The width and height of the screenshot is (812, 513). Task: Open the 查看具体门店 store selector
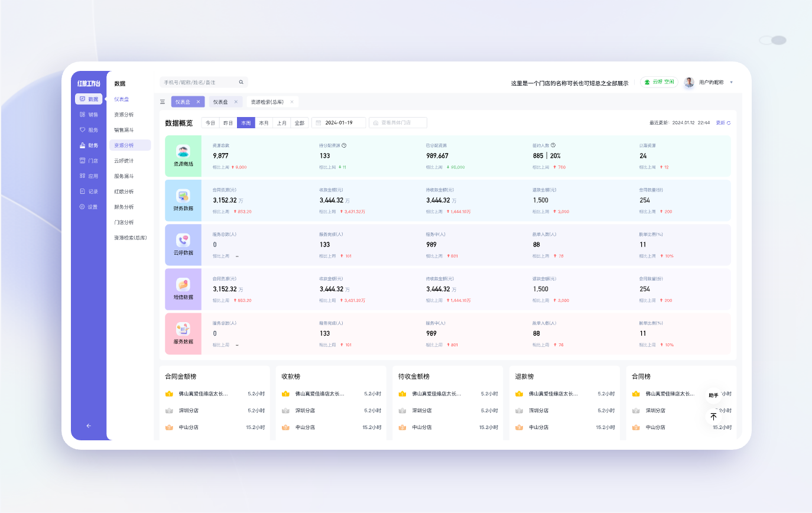tap(398, 123)
